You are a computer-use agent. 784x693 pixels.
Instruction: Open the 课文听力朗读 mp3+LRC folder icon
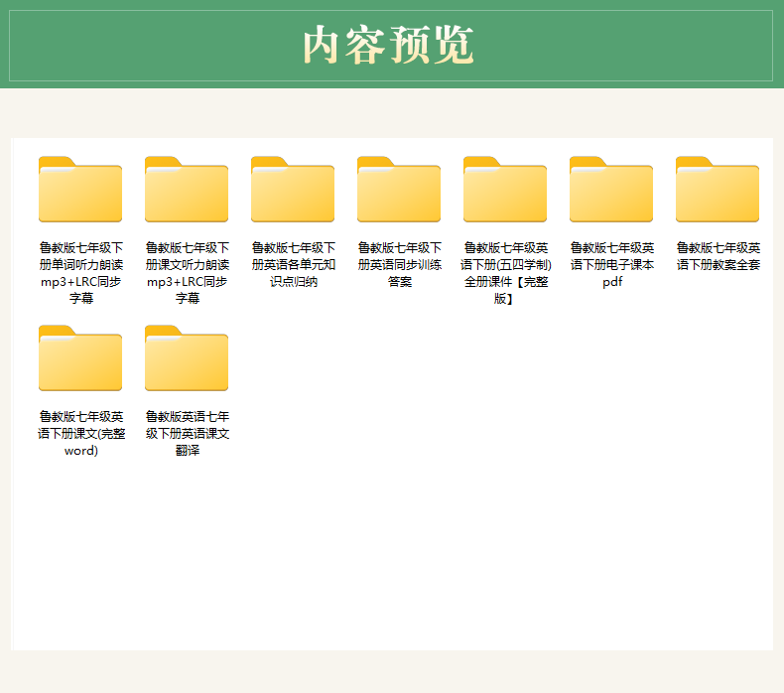187,190
